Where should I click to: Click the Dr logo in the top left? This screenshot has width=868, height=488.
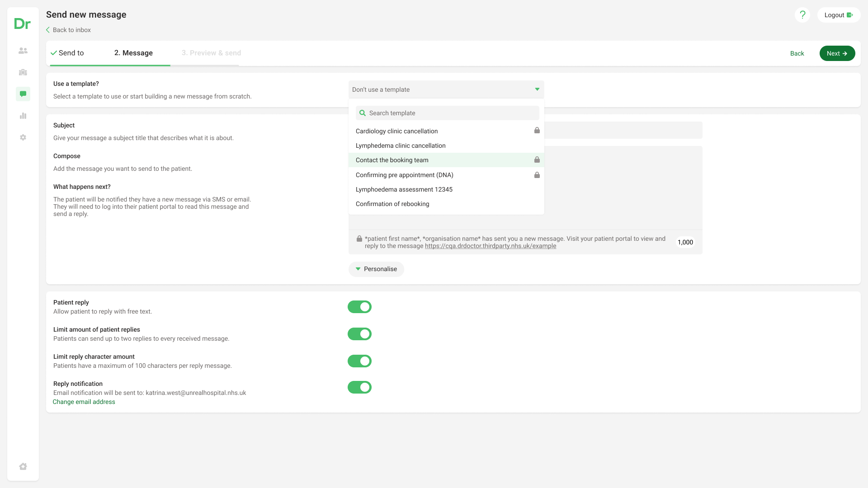coord(22,23)
